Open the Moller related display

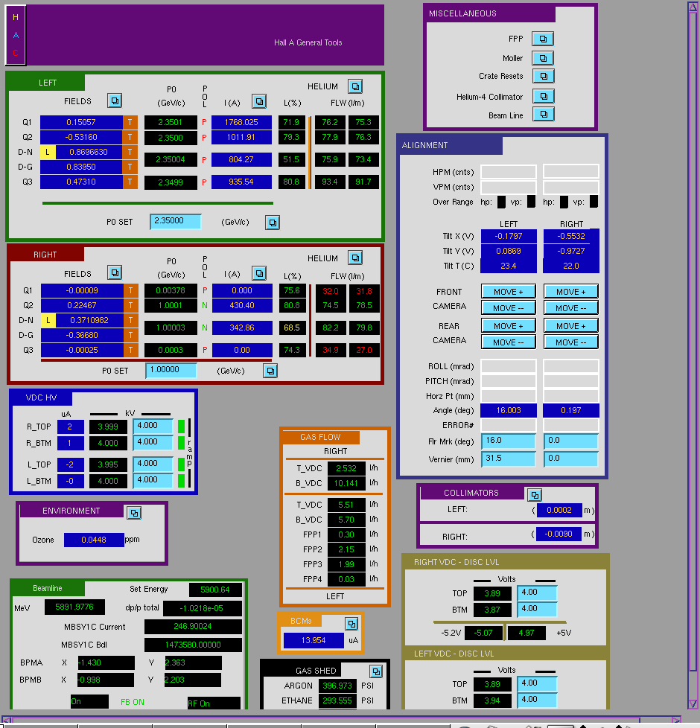[x=543, y=58]
